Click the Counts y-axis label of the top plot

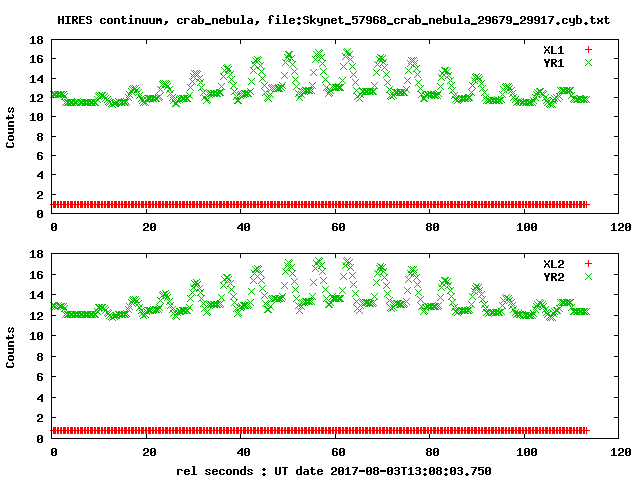(10, 127)
